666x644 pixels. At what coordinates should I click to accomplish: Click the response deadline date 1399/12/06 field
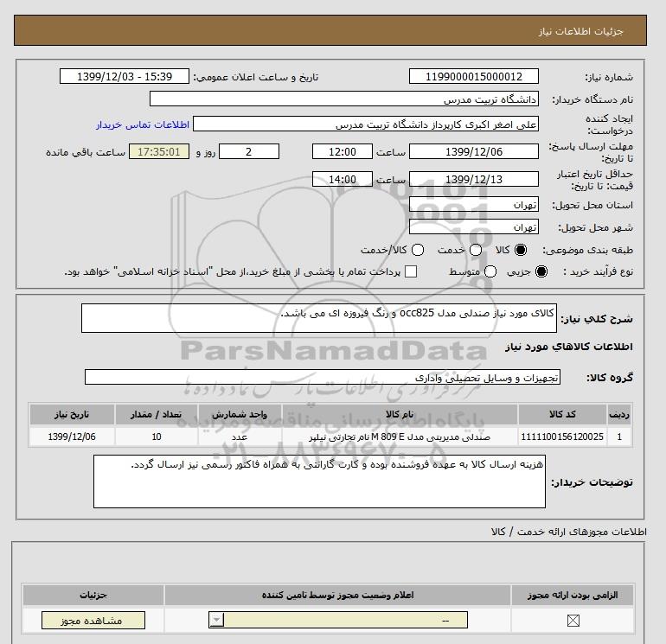click(474, 151)
